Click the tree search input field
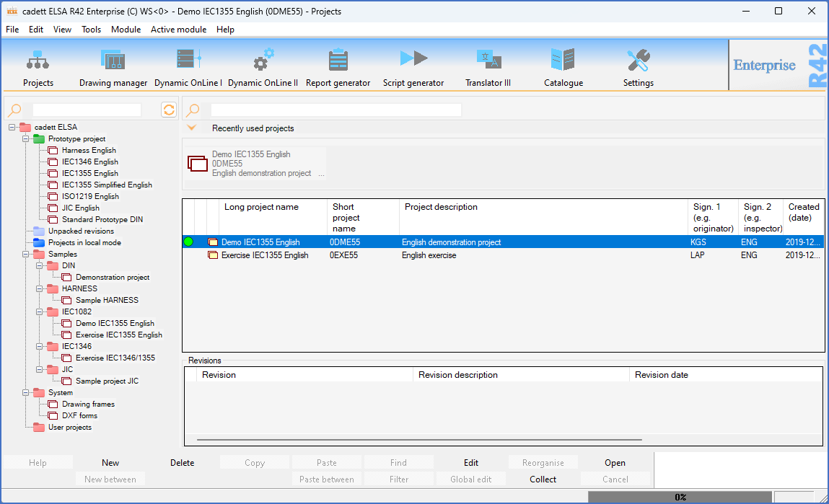829x504 pixels. coord(87,110)
